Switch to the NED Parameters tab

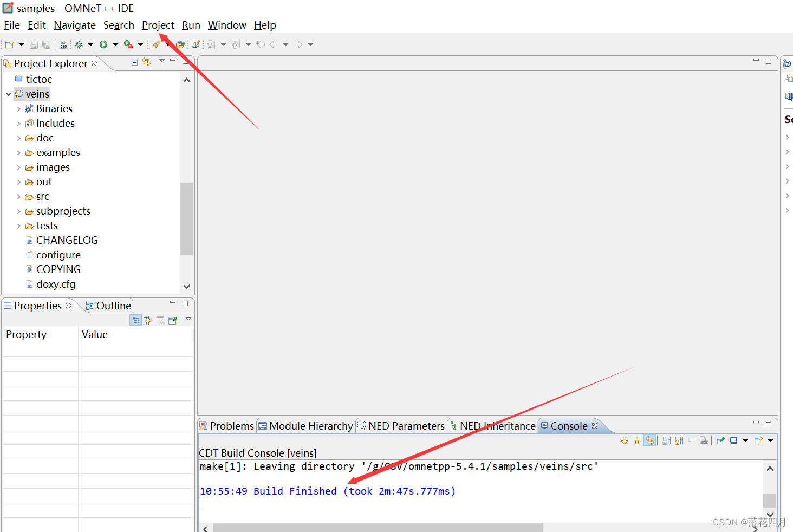[401, 426]
